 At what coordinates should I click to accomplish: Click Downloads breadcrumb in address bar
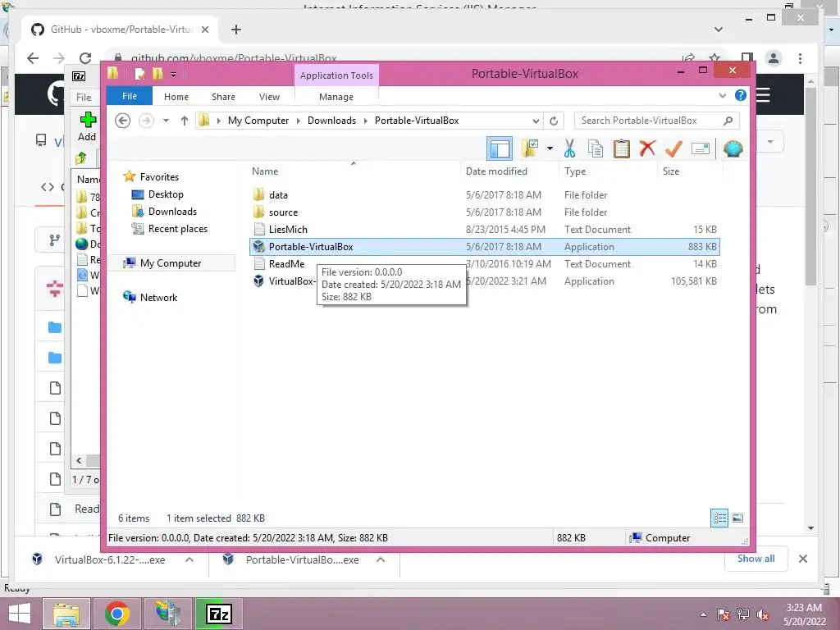[331, 121]
